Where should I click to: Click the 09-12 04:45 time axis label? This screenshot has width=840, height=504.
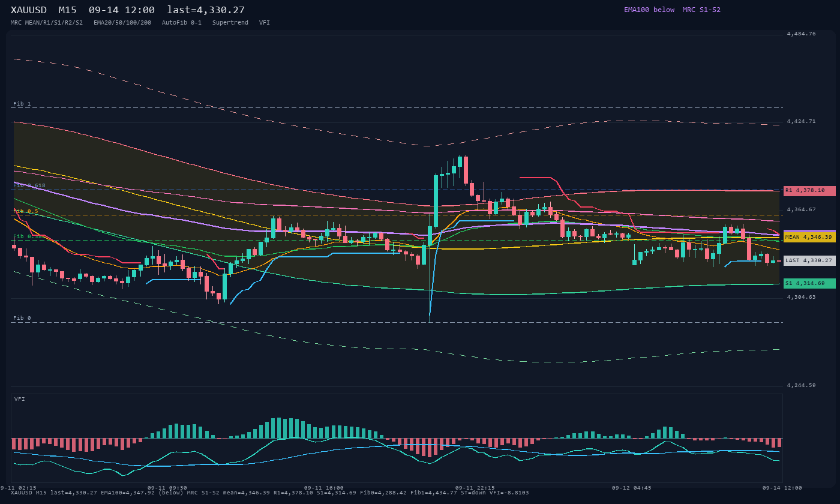pos(632,488)
